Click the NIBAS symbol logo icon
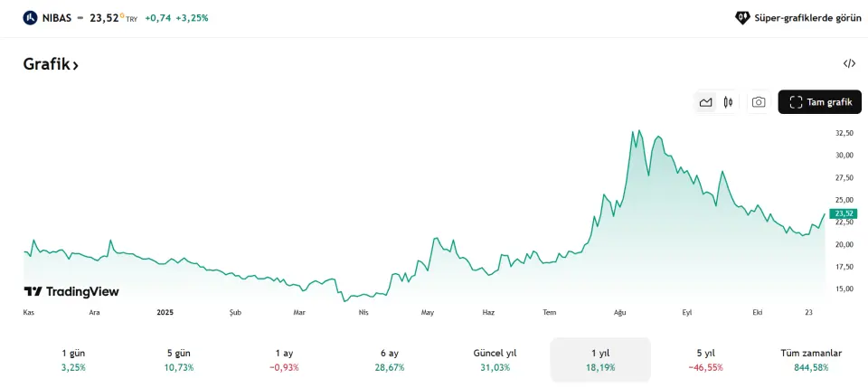The height and width of the screenshot is (388, 868). (30, 17)
